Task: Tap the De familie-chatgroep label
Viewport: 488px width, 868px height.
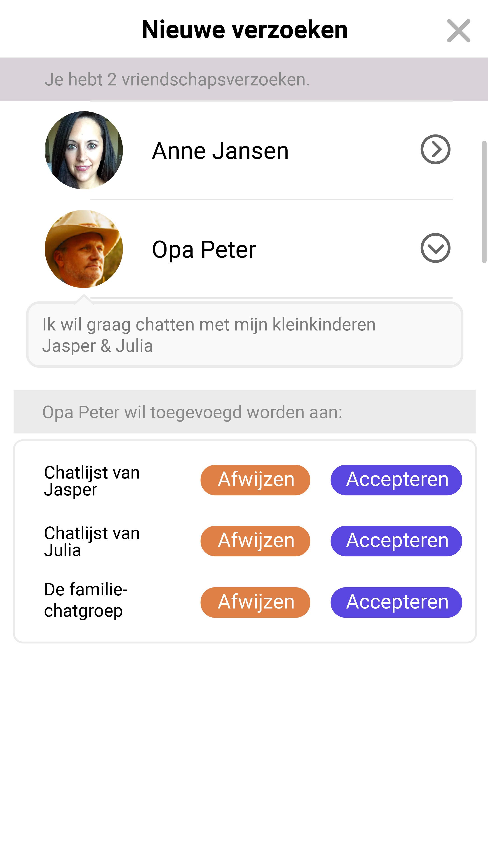Action: pyautogui.click(x=86, y=600)
